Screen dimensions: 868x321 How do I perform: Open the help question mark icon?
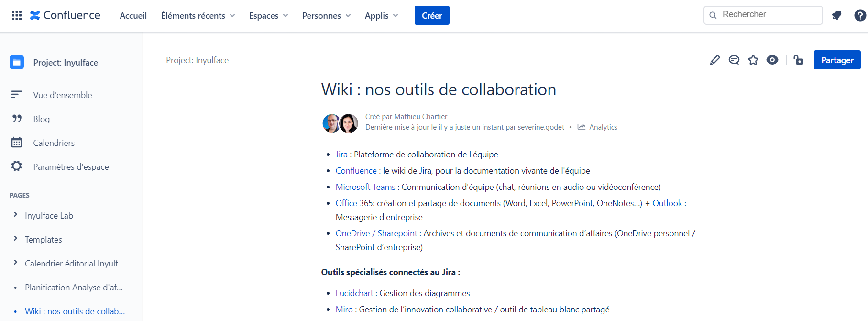click(x=860, y=15)
